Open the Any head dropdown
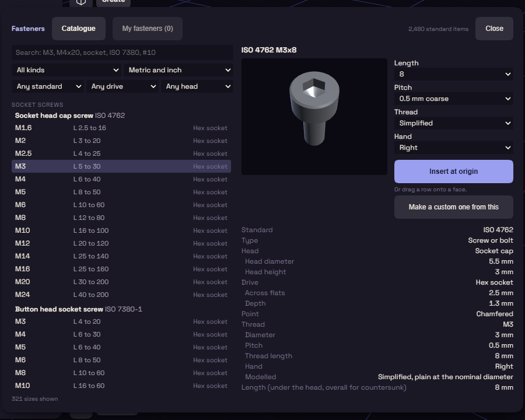This screenshot has width=525, height=420. (x=197, y=86)
